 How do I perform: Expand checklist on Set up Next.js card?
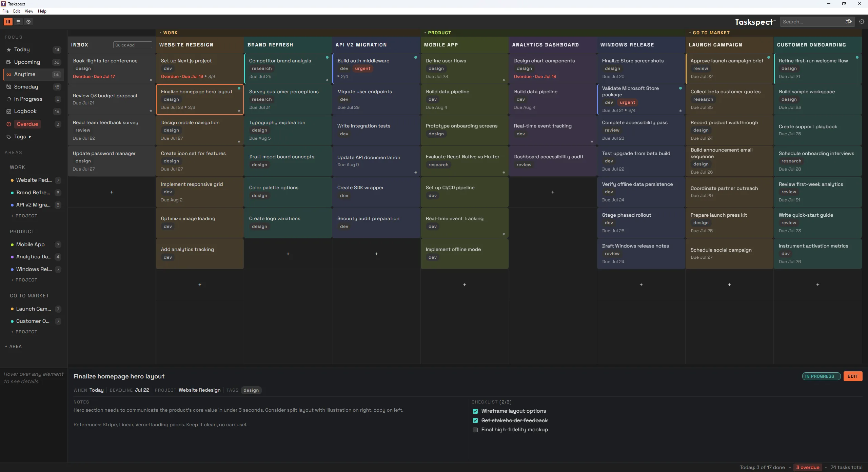pyautogui.click(x=210, y=77)
